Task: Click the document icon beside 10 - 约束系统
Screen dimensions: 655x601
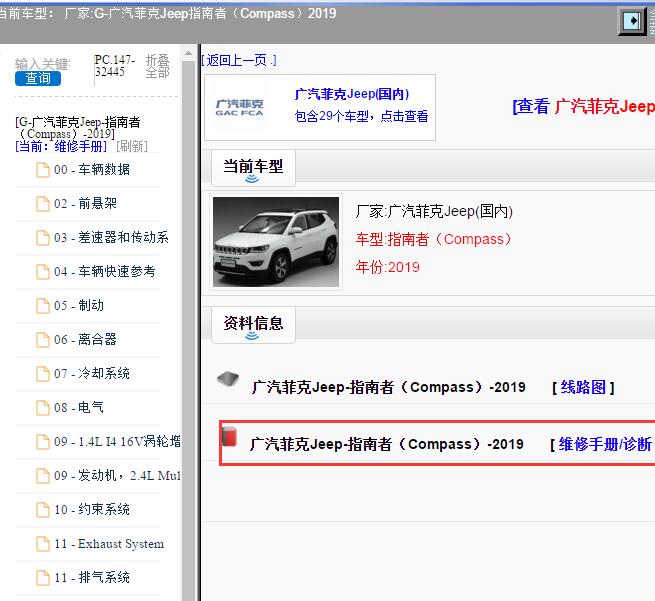Action: (x=43, y=510)
